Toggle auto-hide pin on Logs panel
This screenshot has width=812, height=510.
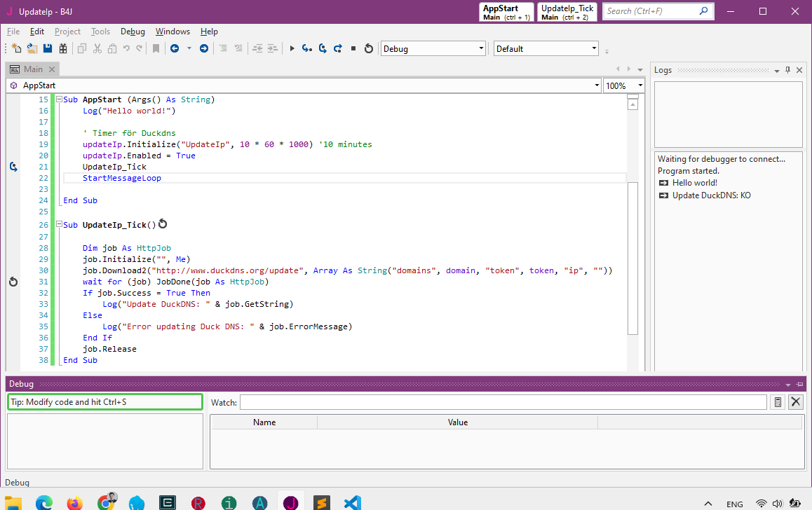(787, 70)
